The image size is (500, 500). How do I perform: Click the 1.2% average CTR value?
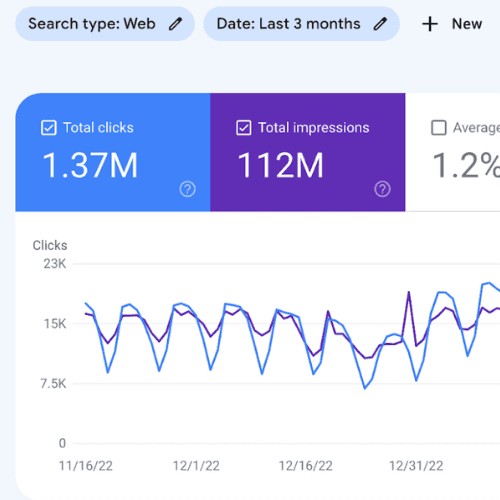click(466, 165)
